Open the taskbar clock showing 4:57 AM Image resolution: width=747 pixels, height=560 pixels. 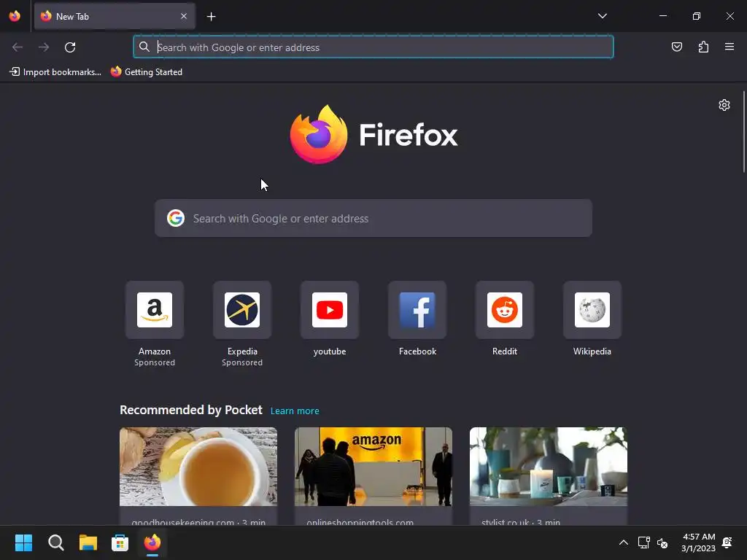(698, 542)
